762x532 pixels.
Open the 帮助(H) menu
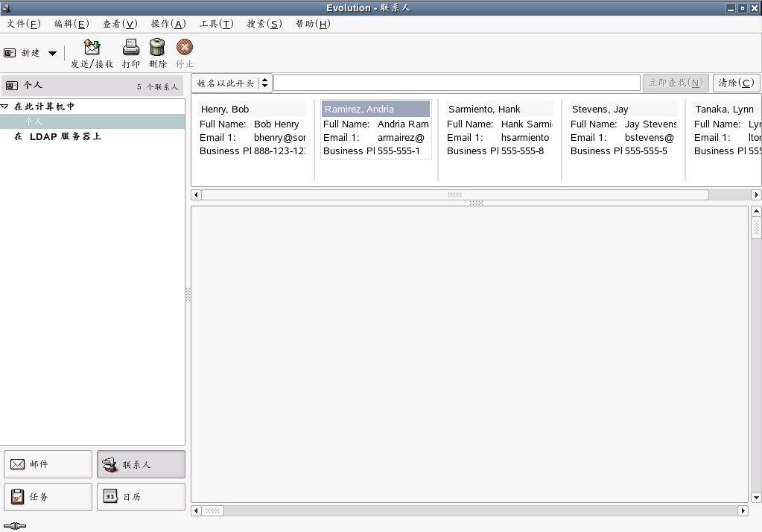(313, 24)
